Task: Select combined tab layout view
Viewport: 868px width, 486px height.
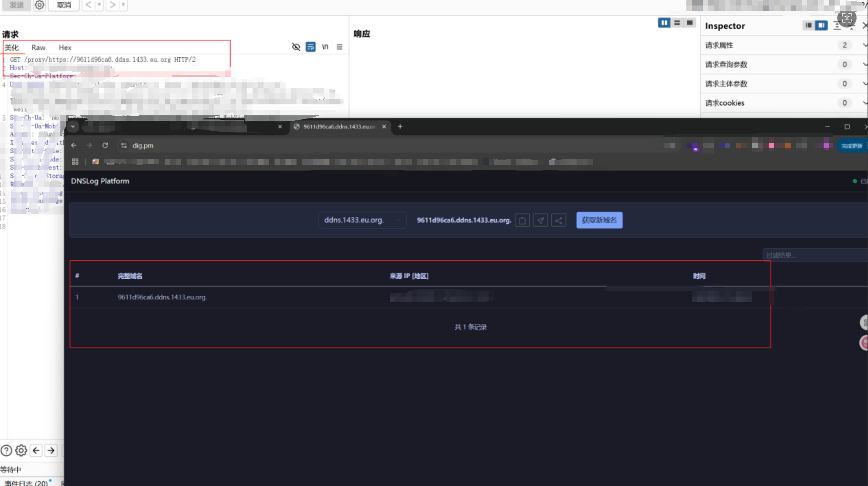Action: tap(690, 22)
